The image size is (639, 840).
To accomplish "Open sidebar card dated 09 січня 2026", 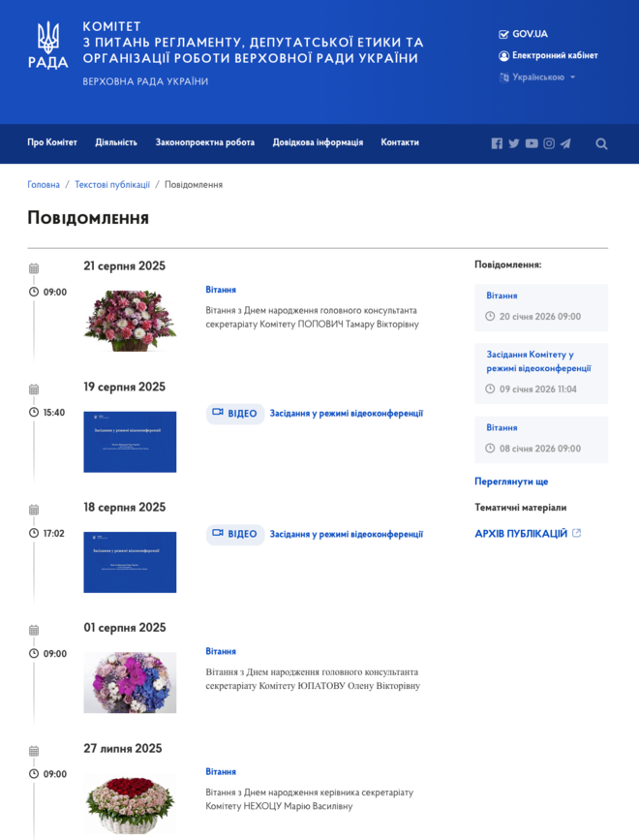I will click(x=541, y=373).
